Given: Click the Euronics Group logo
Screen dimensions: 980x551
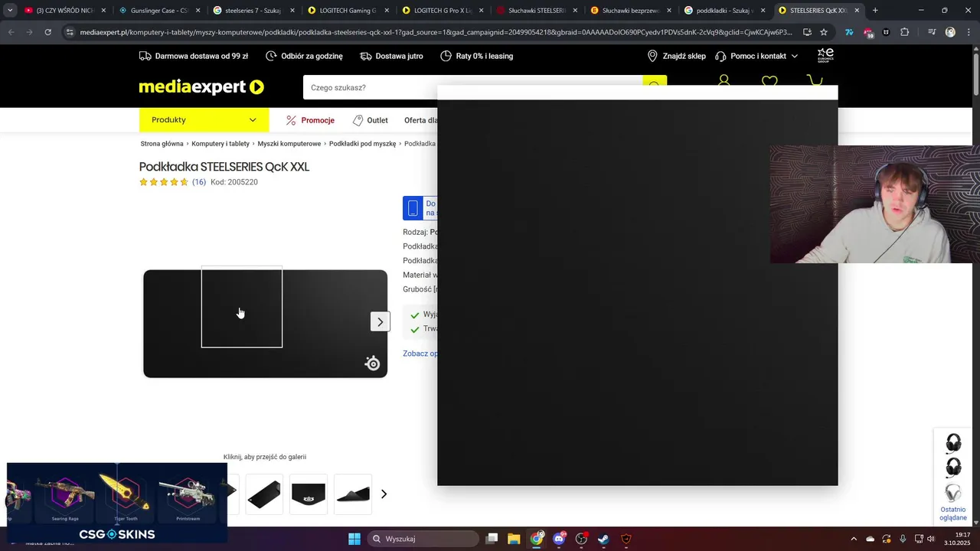Looking at the screenshot, I should [x=825, y=55].
